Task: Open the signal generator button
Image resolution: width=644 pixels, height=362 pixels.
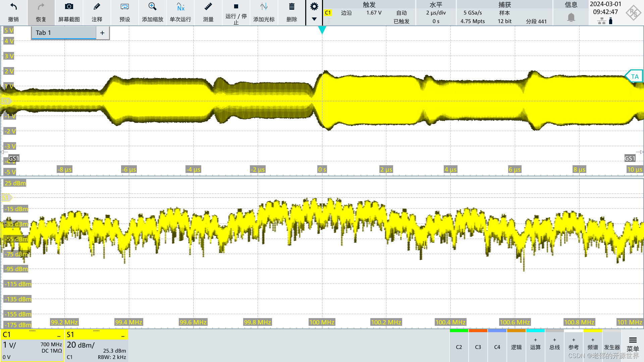Action: pos(612,347)
